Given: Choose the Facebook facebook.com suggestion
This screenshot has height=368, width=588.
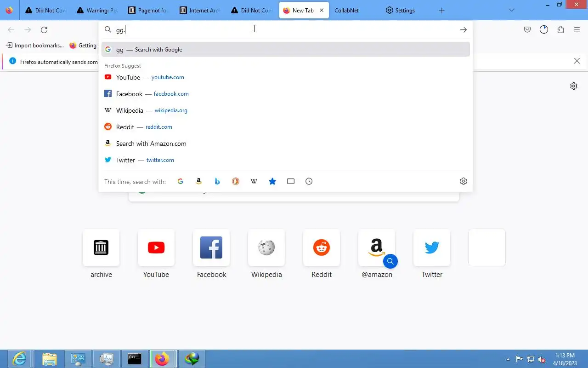Looking at the screenshot, I should click(x=286, y=94).
